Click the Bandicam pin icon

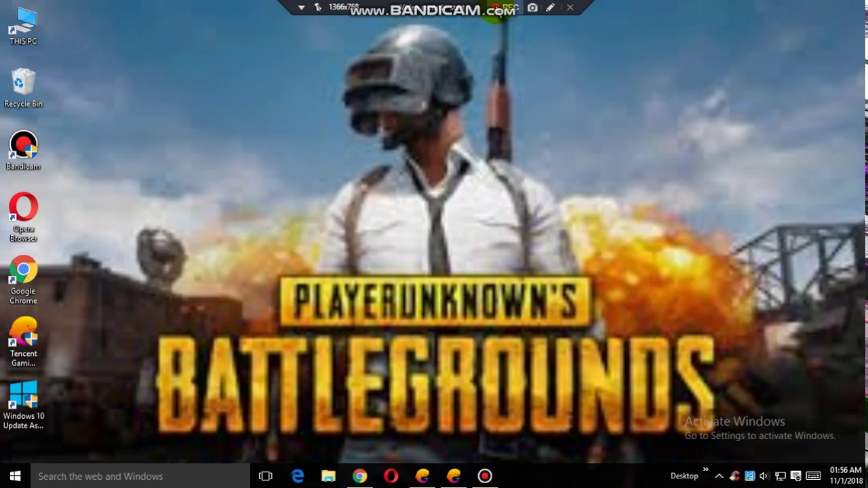(317, 7)
